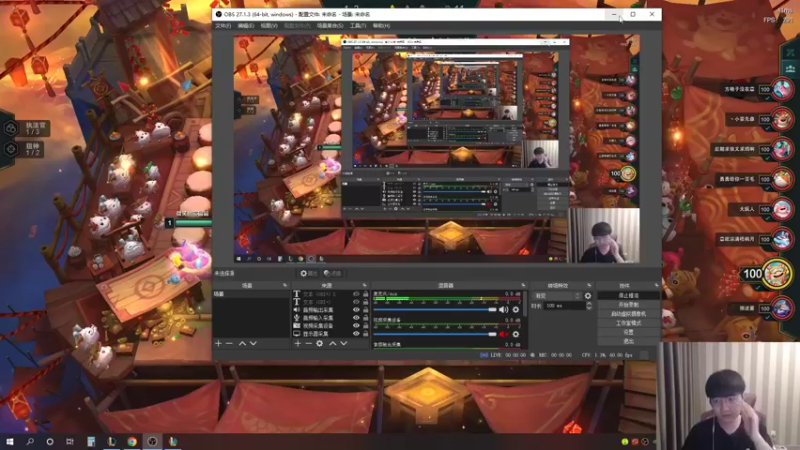Click the 开始录制 button
Image resolution: width=800 pixels, height=450 pixels.
click(x=628, y=305)
